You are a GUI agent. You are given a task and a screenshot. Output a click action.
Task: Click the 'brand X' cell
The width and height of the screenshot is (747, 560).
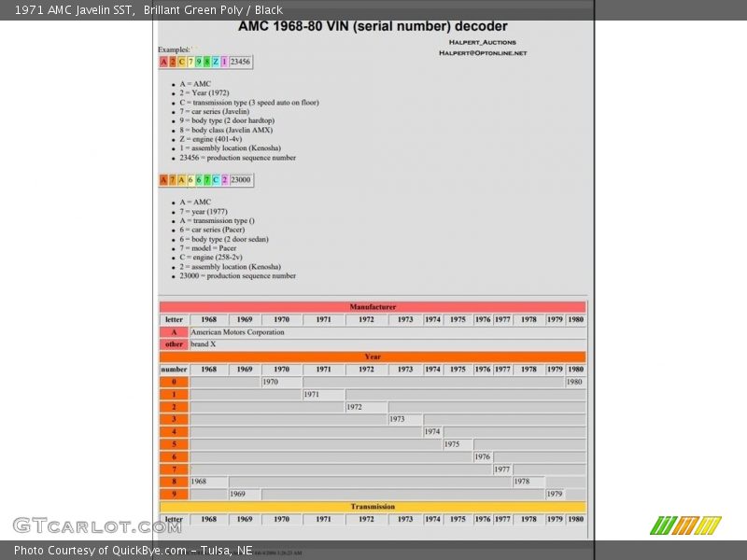click(x=388, y=344)
